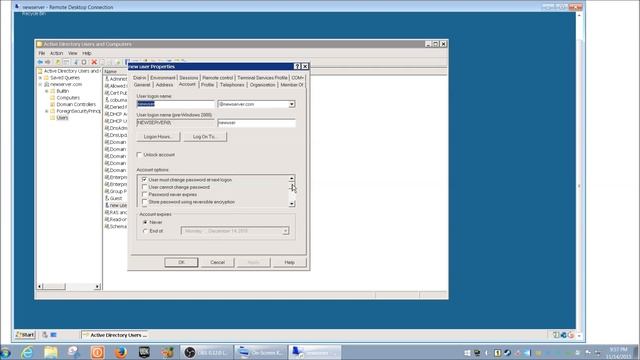Image resolution: width=640 pixels, height=360 pixels.
Task: Switch to the Sessions tab
Action: tap(189, 78)
